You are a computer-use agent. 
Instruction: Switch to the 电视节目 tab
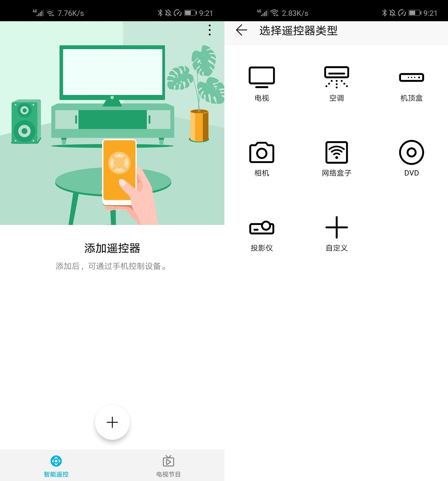[168, 465]
